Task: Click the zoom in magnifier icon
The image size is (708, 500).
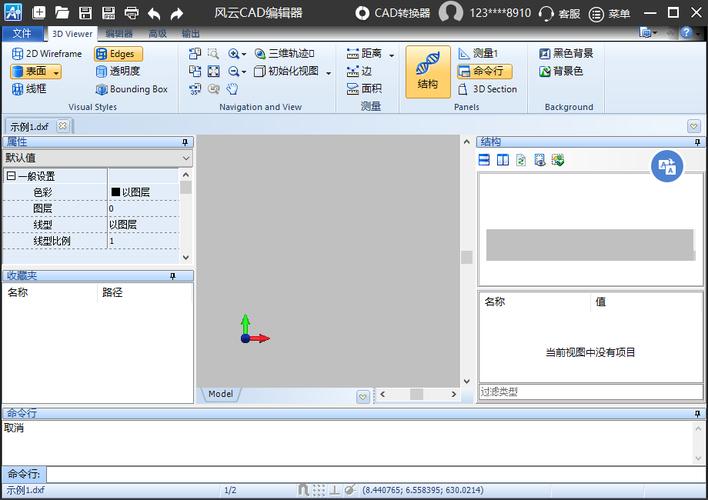Action: click(233, 54)
